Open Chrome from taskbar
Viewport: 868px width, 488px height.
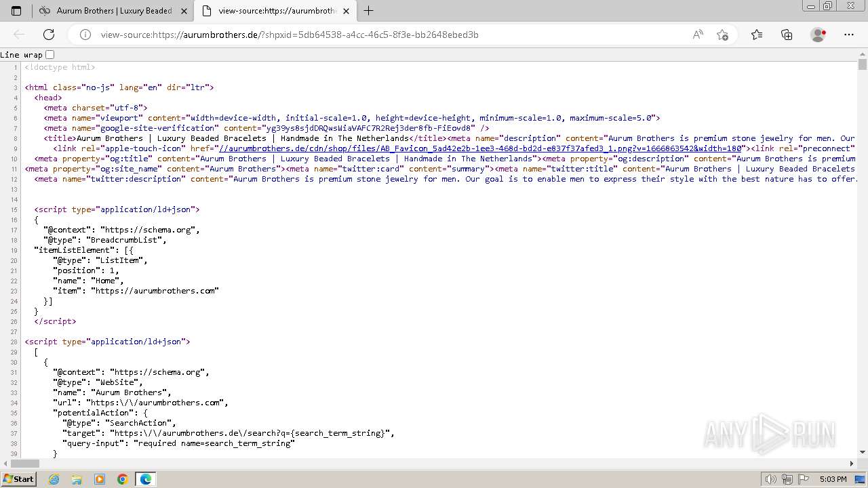[x=123, y=479]
